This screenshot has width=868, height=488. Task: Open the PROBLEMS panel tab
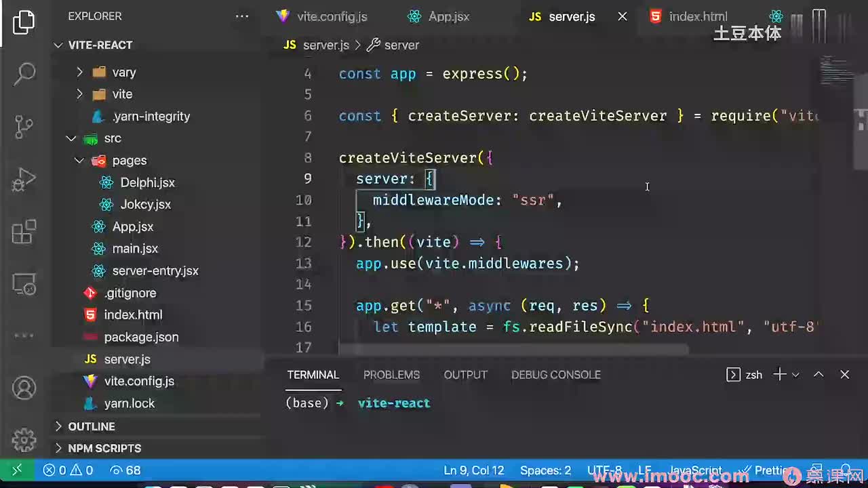[x=391, y=375]
